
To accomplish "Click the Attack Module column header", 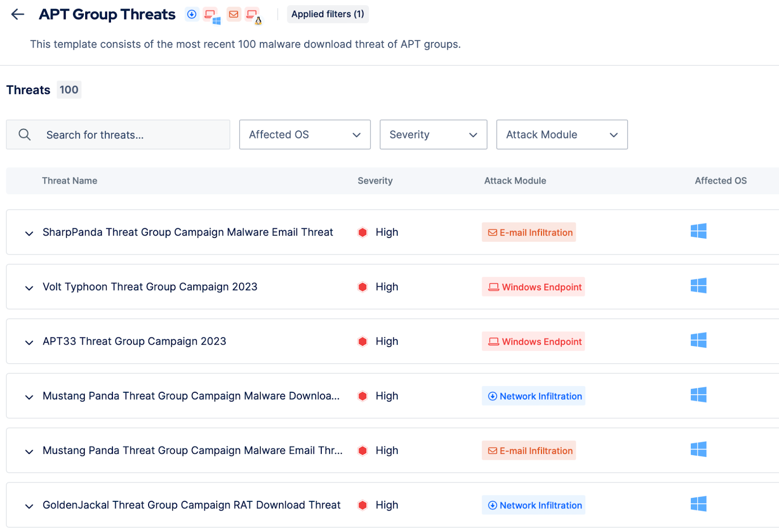I will 515,181.
